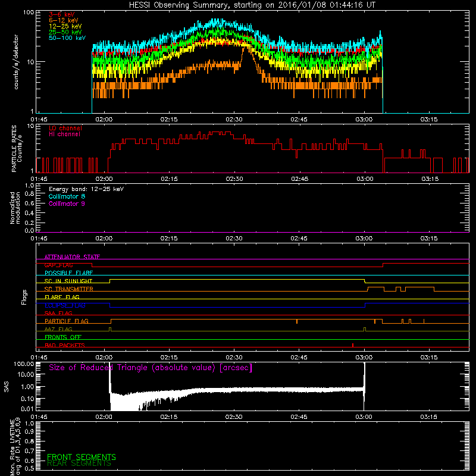This screenshot has width=476, height=476.
Task: Click the 100.00 tick label on SAS axis
Action: tap(24, 364)
